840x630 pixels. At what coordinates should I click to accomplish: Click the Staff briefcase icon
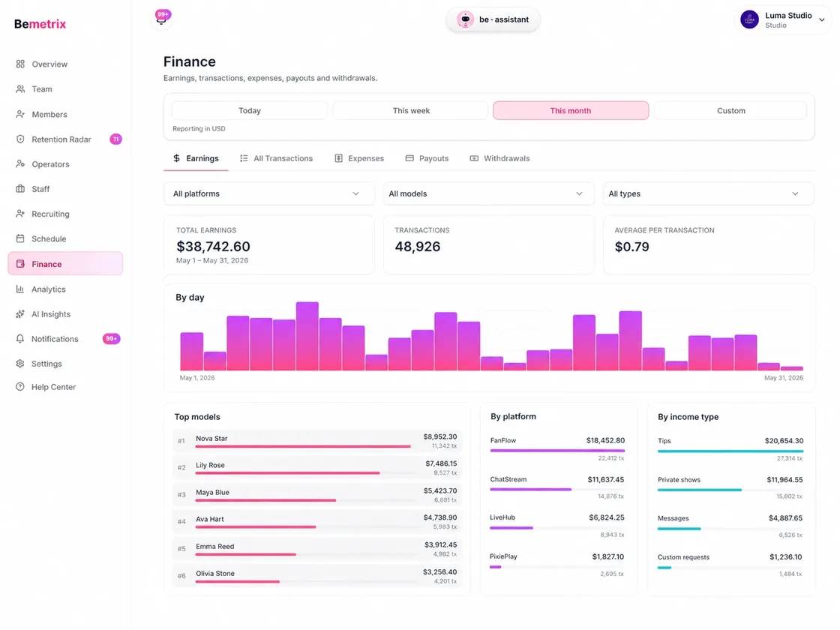(x=20, y=188)
